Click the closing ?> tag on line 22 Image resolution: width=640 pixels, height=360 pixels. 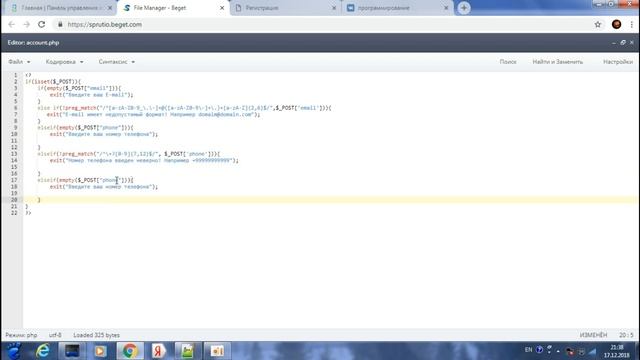coord(28,213)
